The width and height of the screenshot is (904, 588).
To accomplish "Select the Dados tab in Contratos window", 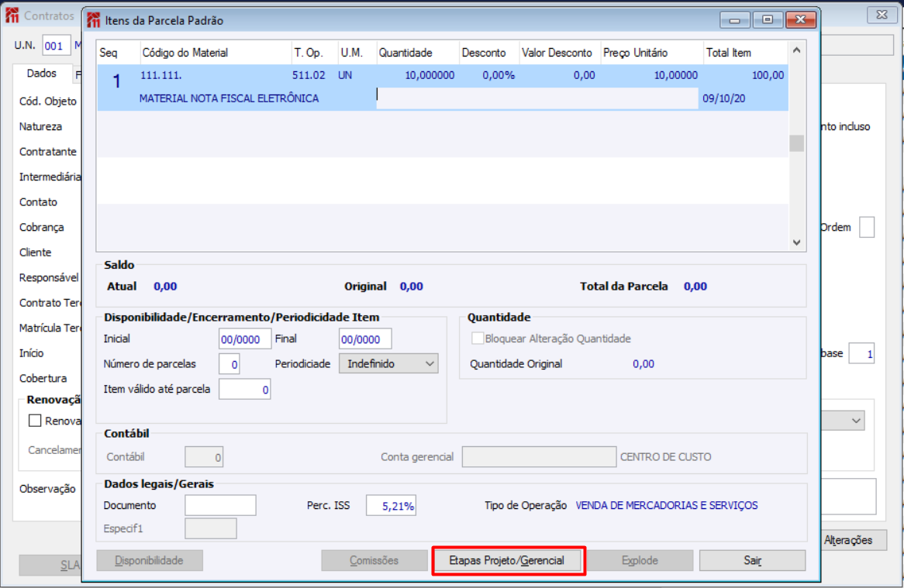I will (x=42, y=73).
